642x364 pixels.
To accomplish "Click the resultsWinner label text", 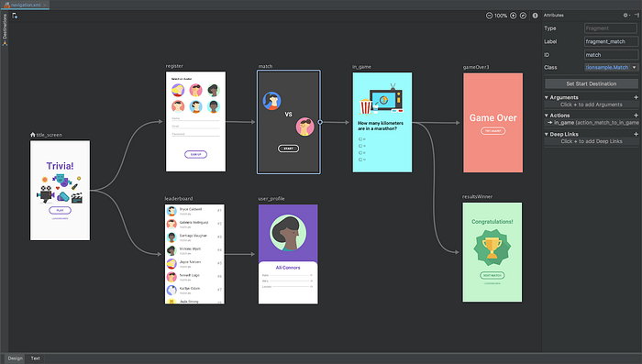I will coord(478,196).
